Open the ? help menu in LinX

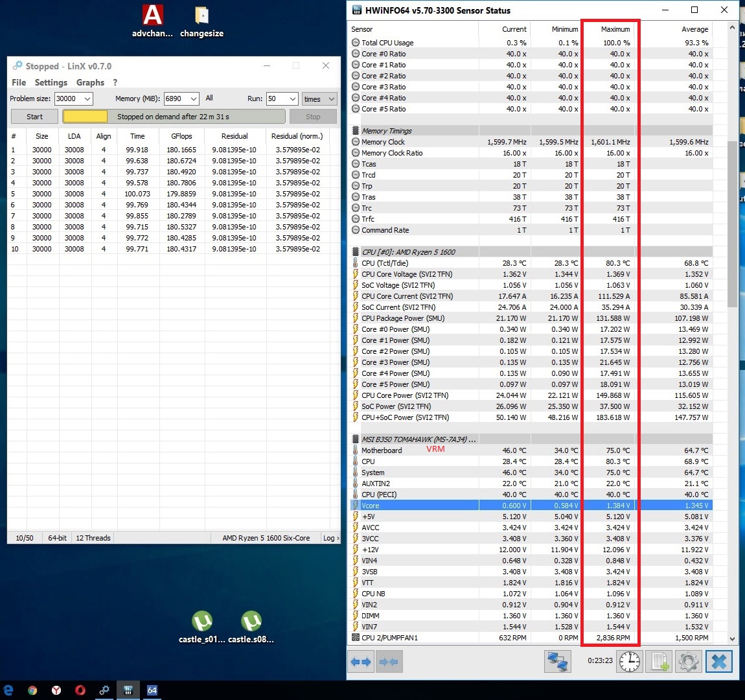pyautogui.click(x=115, y=82)
